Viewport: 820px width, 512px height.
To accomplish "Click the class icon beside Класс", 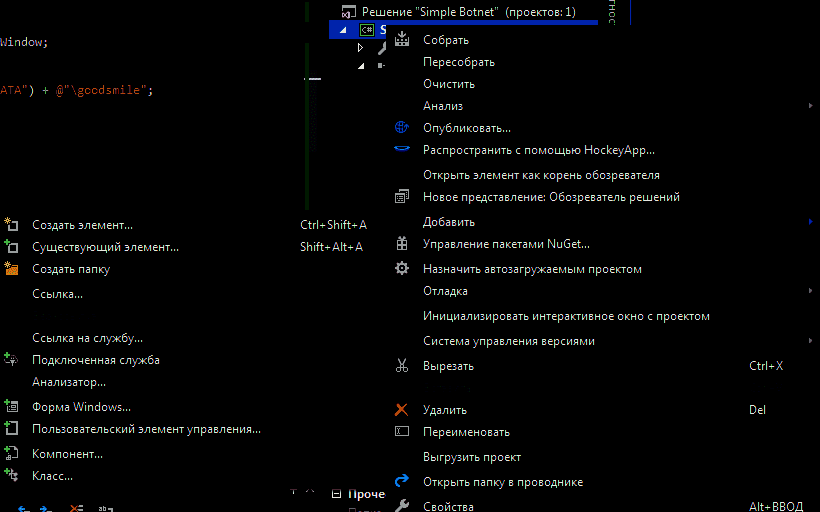I will (11, 475).
